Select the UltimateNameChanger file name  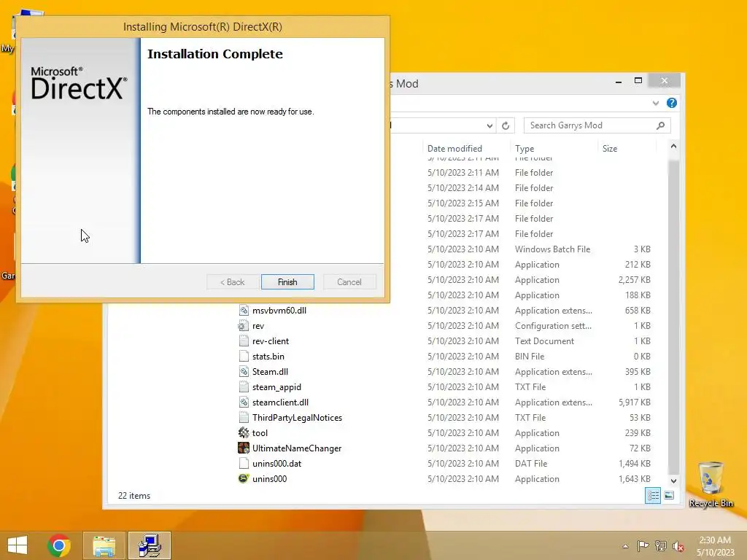[297, 448]
